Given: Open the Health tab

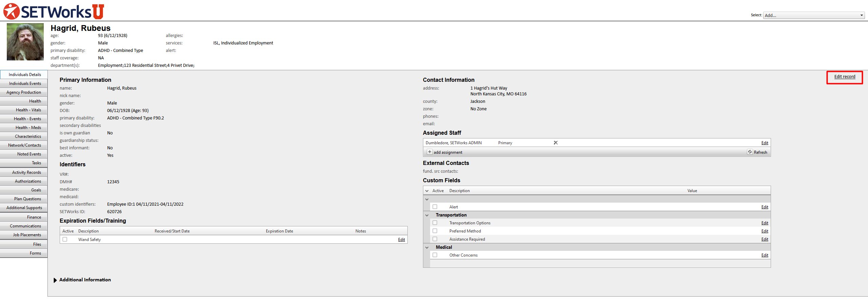Looking at the screenshot, I should tap(24, 101).
